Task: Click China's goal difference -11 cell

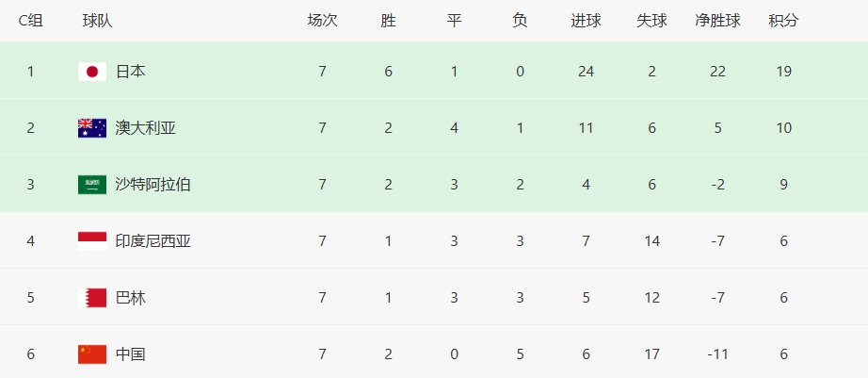Action: pos(718,354)
